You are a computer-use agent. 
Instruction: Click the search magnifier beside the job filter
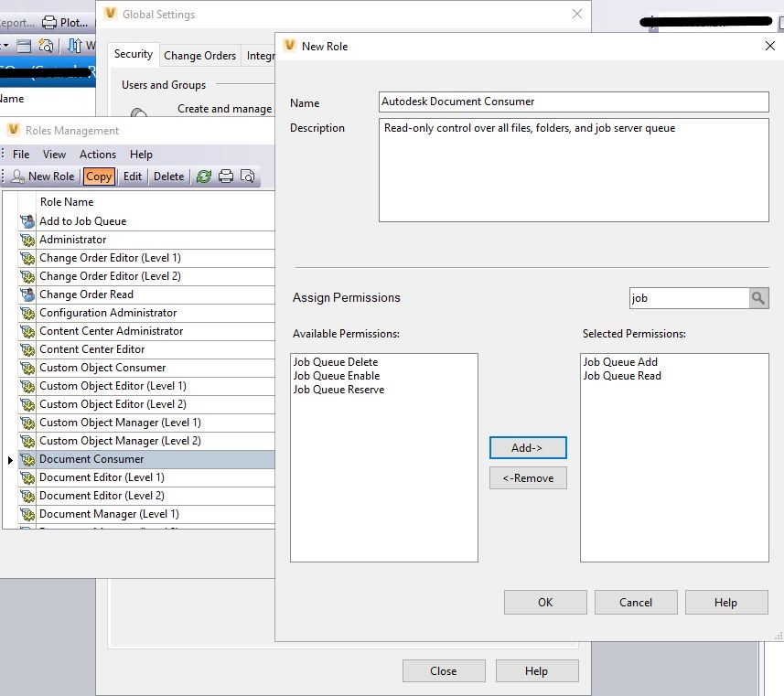759,297
